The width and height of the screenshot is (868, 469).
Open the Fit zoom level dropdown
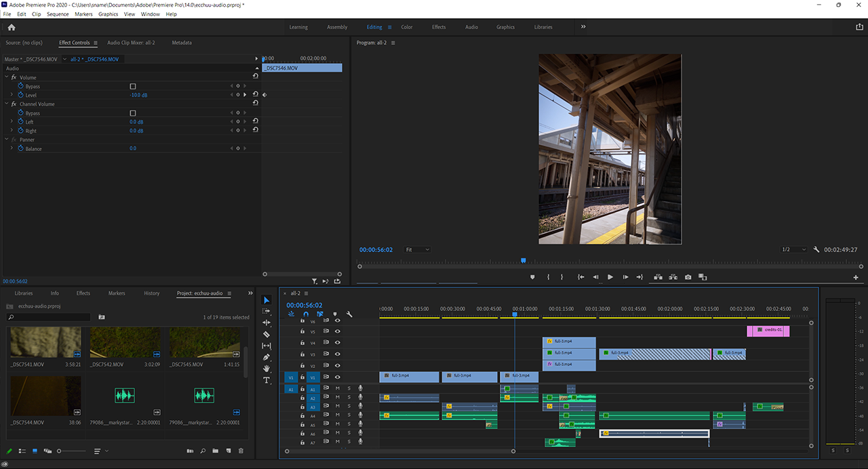417,249
